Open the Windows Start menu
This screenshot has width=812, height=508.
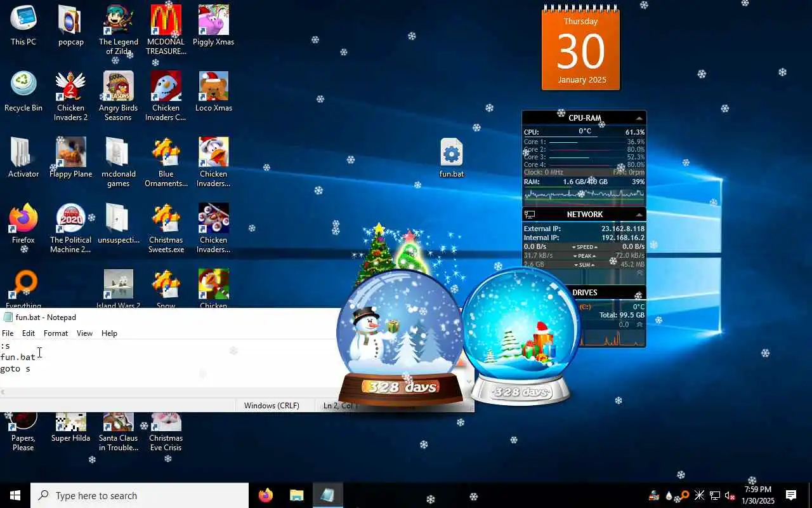click(x=15, y=495)
